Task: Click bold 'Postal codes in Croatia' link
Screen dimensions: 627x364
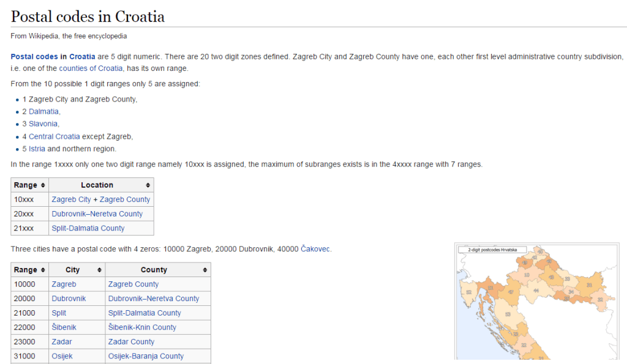Action: point(53,56)
